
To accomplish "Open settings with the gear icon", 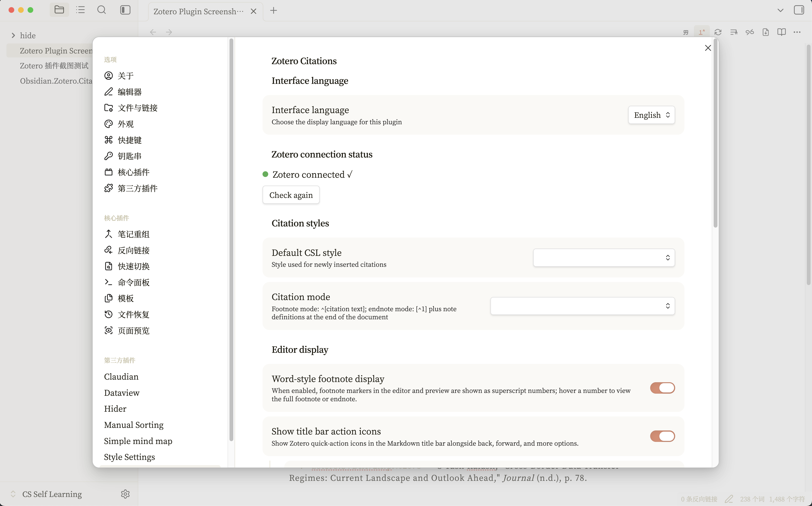I will [125, 494].
